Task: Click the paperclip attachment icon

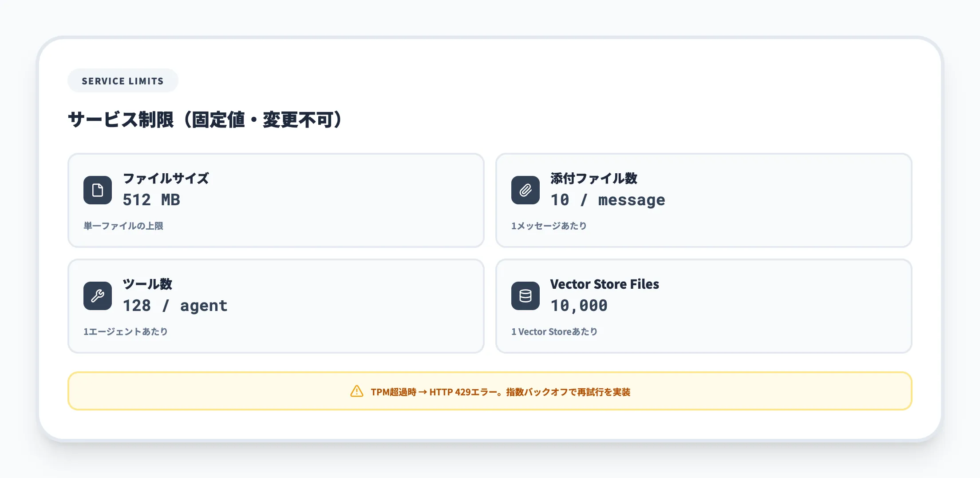Action: (x=526, y=190)
